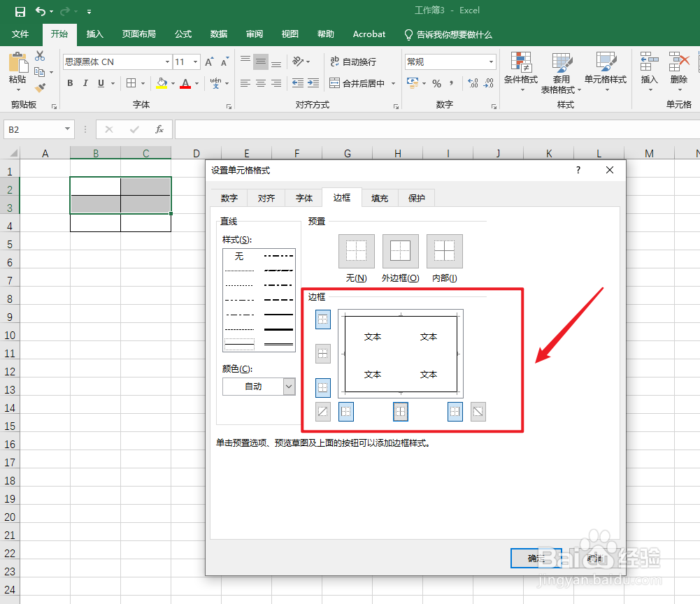Increase font size with large A icon
Screen dimensions: 700x604
point(209,62)
